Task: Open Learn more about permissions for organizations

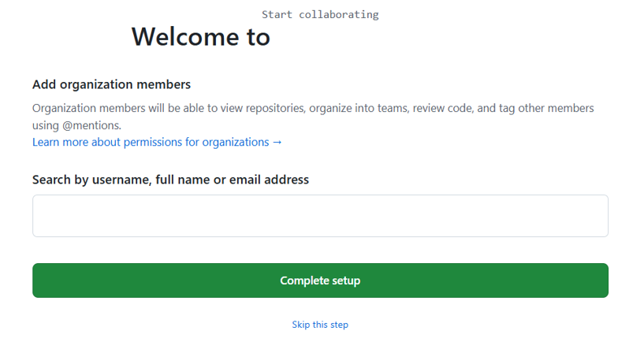Action: pos(157,143)
